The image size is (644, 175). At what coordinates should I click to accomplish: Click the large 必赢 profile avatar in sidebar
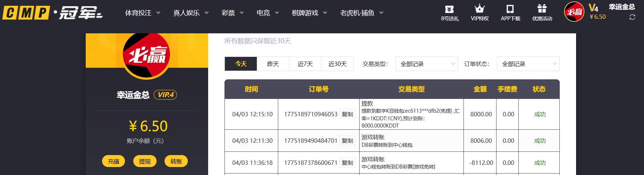(x=147, y=55)
